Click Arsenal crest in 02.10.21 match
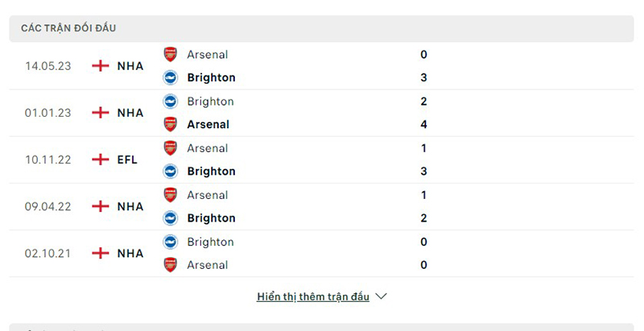This screenshot has height=331, width=644. point(170,265)
